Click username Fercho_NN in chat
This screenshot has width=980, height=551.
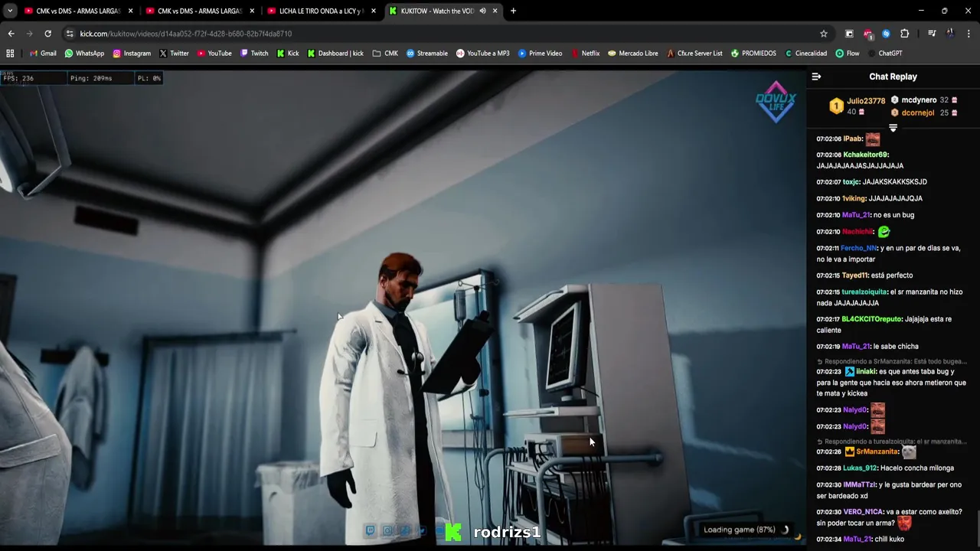[x=858, y=248]
